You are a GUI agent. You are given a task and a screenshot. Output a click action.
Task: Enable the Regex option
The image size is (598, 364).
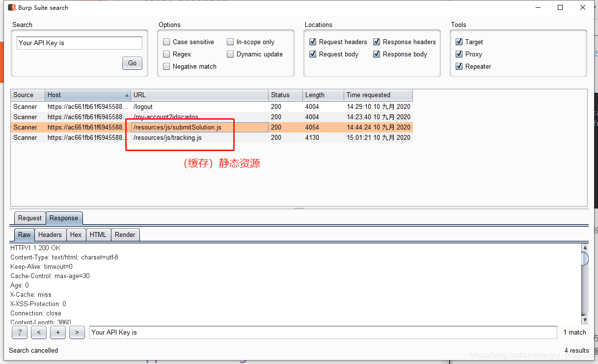pos(166,54)
